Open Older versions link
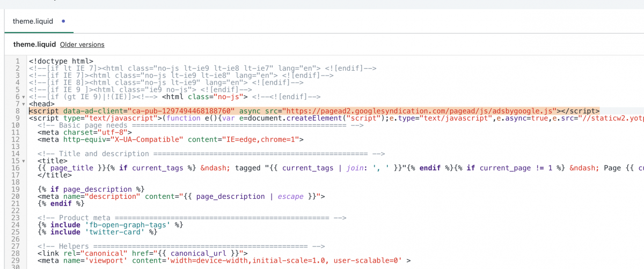The height and width of the screenshot is (269, 644). click(x=82, y=44)
